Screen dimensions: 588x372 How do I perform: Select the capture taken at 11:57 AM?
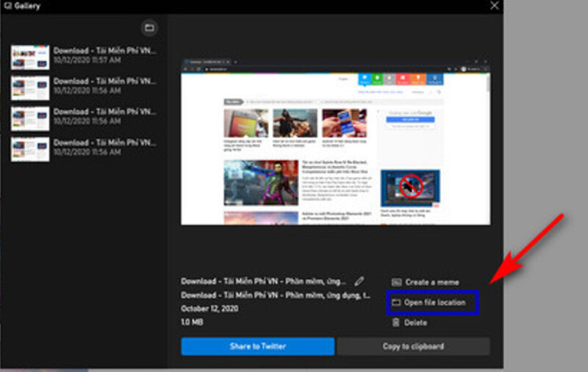click(83, 57)
